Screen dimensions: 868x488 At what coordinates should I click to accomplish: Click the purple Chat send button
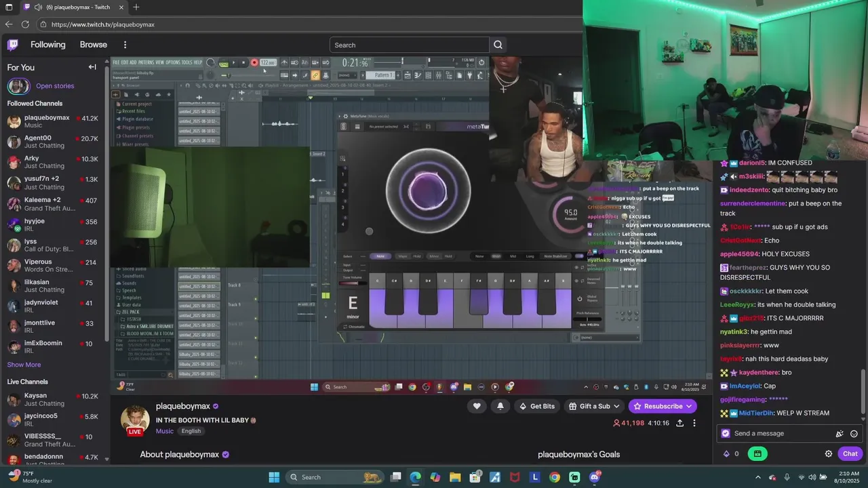click(850, 453)
